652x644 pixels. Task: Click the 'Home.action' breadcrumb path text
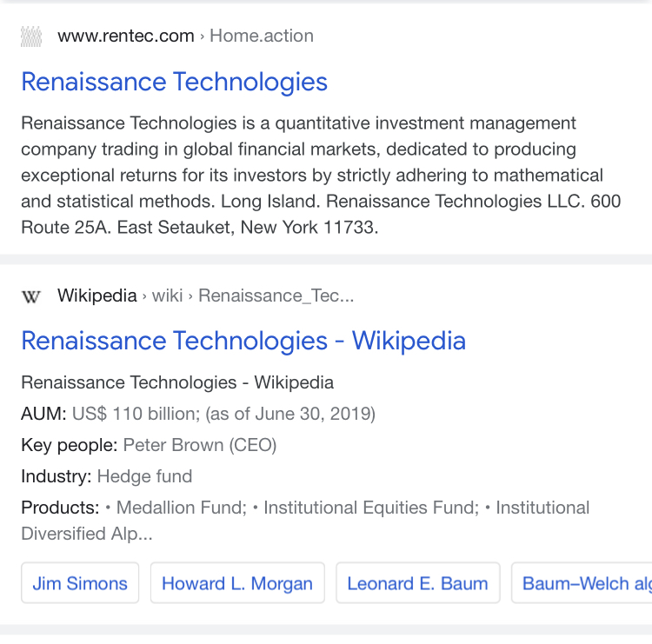coord(262,37)
